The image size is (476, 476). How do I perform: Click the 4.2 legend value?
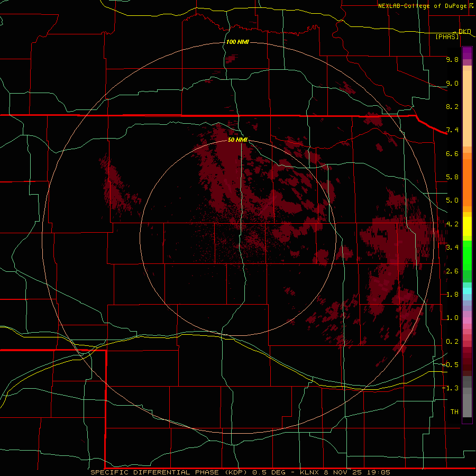pos(452,224)
